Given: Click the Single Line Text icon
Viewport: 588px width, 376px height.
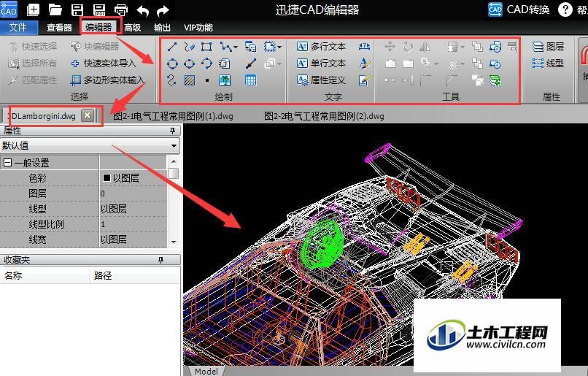Looking at the screenshot, I should click(302, 63).
